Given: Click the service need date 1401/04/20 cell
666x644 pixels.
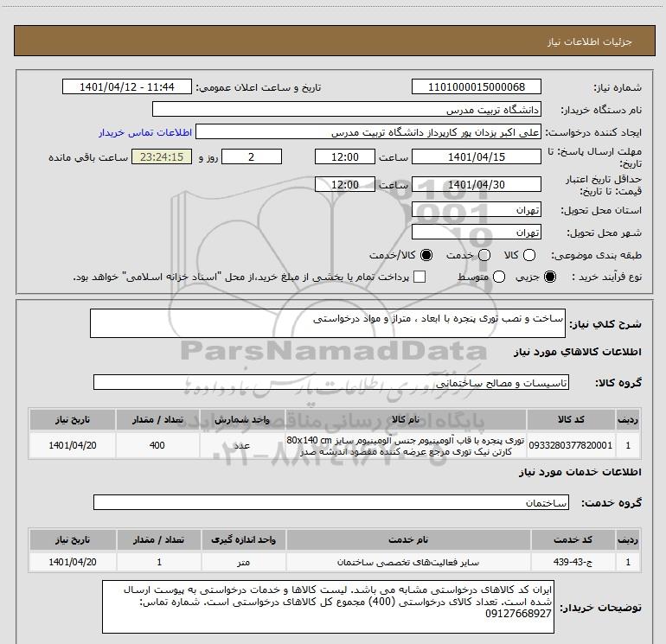Looking at the screenshot, I should (x=72, y=562).
